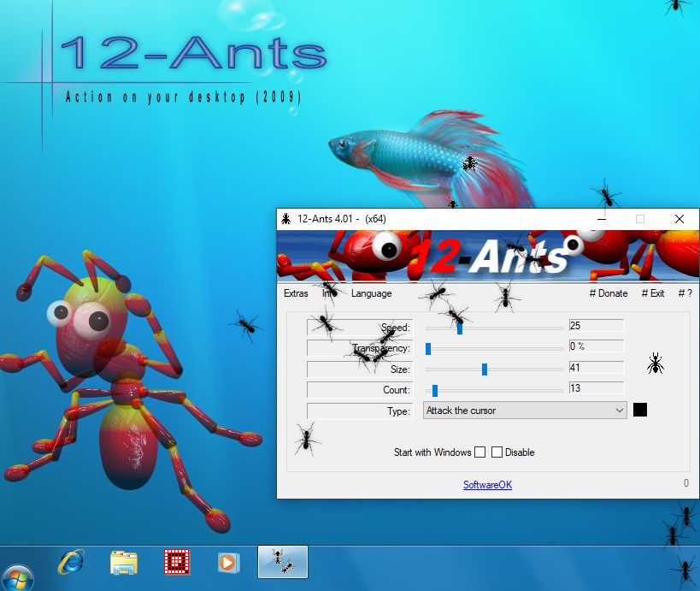The height and width of the screenshot is (591, 700).
Task: Click inside the Count value field
Action: [596, 389]
